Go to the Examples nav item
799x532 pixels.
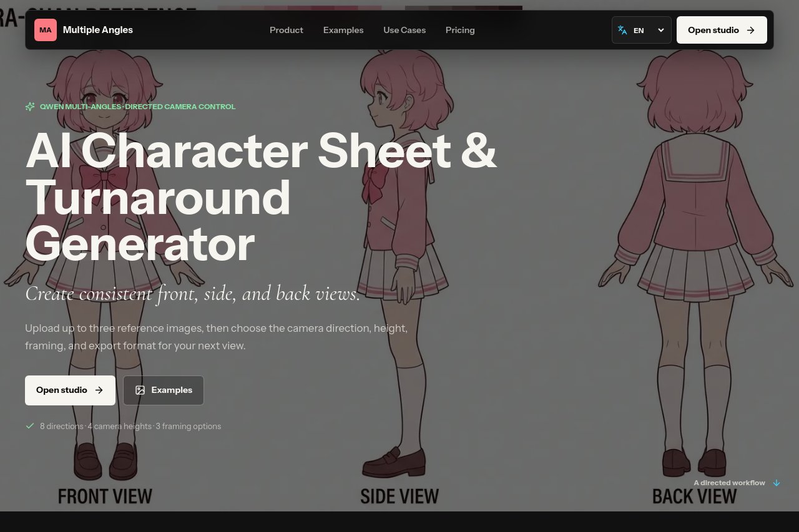(x=343, y=30)
